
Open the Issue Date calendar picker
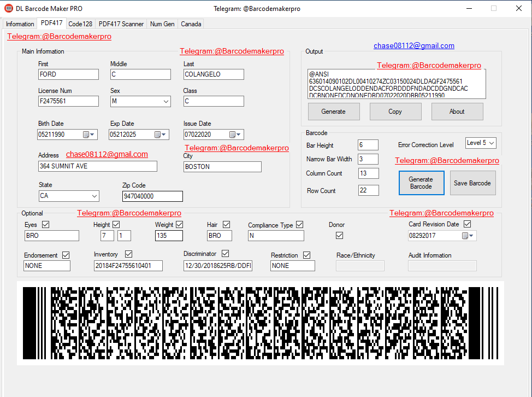(x=233, y=134)
